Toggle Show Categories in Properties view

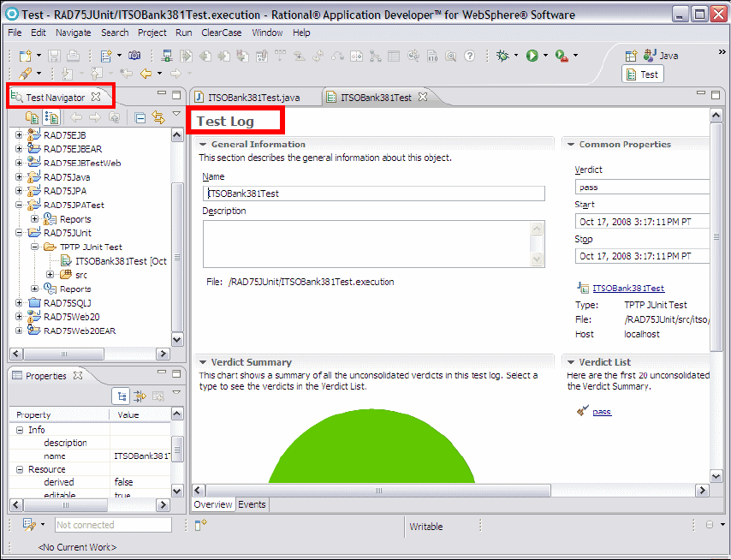tap(122, 396)
